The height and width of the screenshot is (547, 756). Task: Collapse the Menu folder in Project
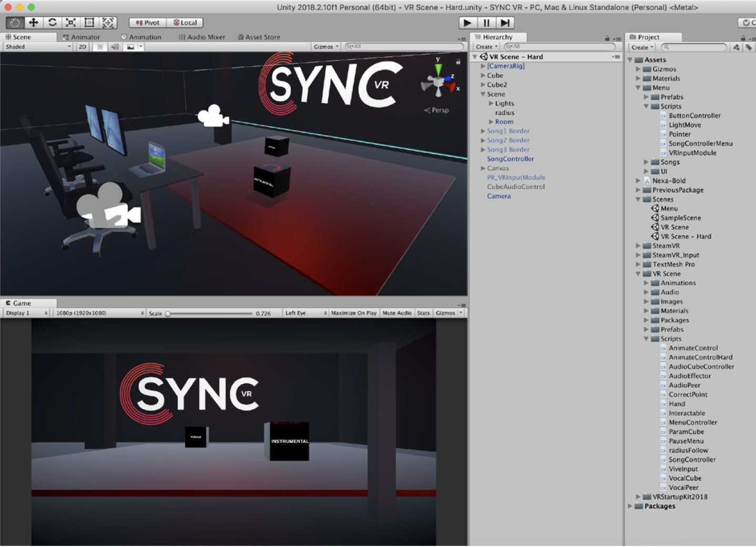pos(638,88)
